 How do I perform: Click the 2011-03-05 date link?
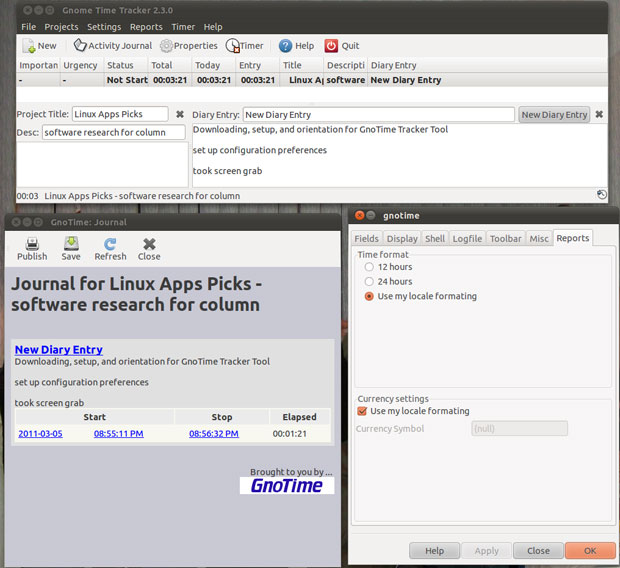point(40,434)
